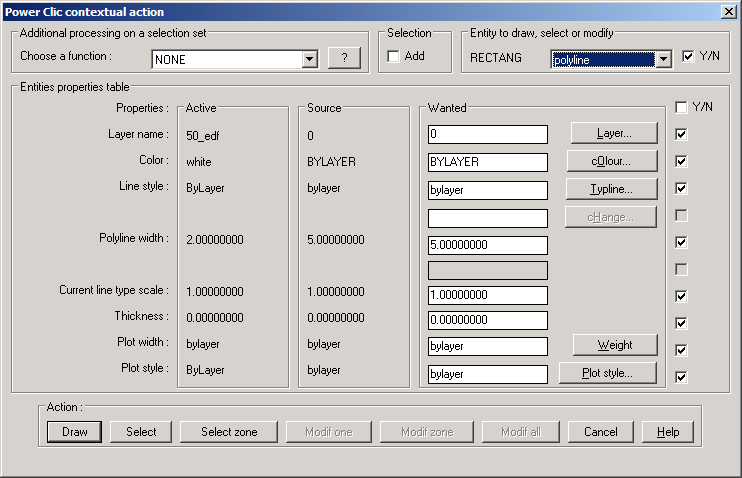Open the Plot style... button
Viewport: 742px width, 478px height.
coord(608,373)
